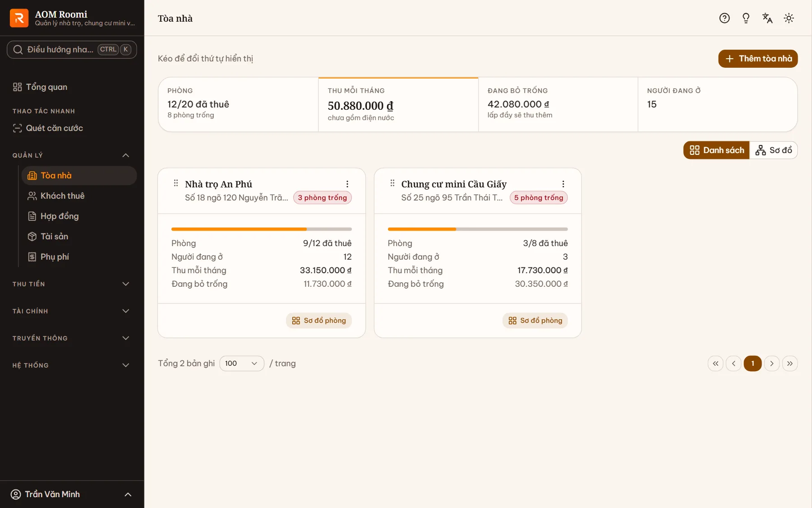Open the 100 per page dropdown
812x508 pixels.
[x=242, y=364]
